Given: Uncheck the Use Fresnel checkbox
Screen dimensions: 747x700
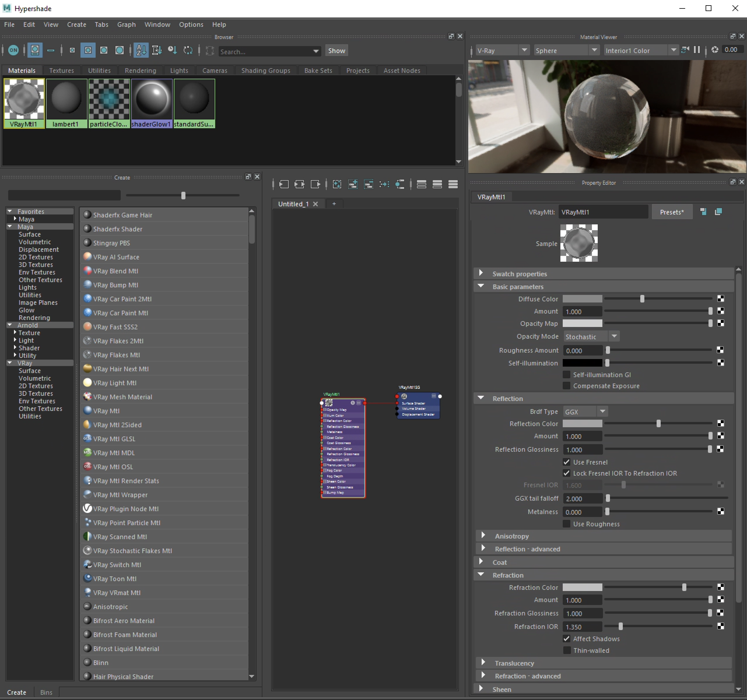Looking at the screenshot, I should (567, 462).
